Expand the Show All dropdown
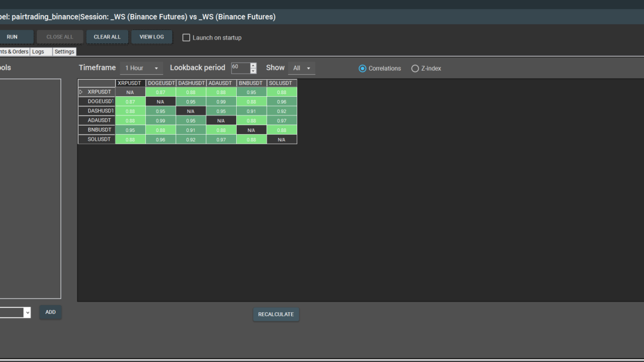Image resolution: width=644 pixels, height=362 pixels. click(x=302, y=68)
